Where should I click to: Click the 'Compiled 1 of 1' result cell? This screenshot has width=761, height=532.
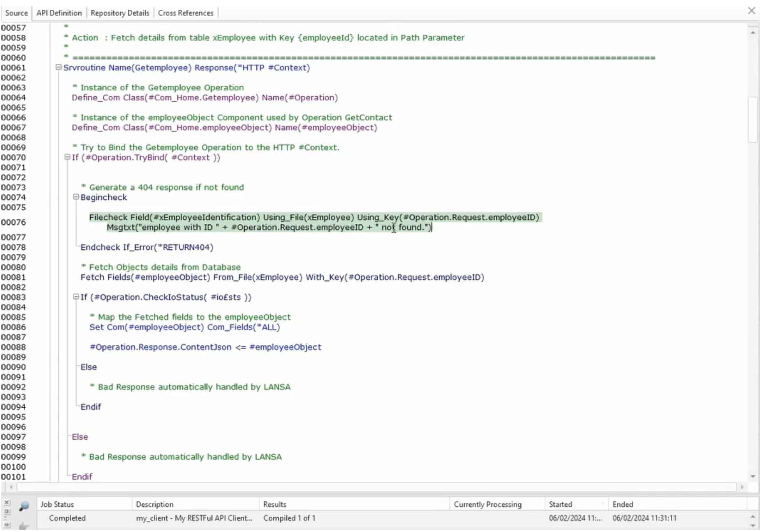pyautogui.click(x=289, y=518)
